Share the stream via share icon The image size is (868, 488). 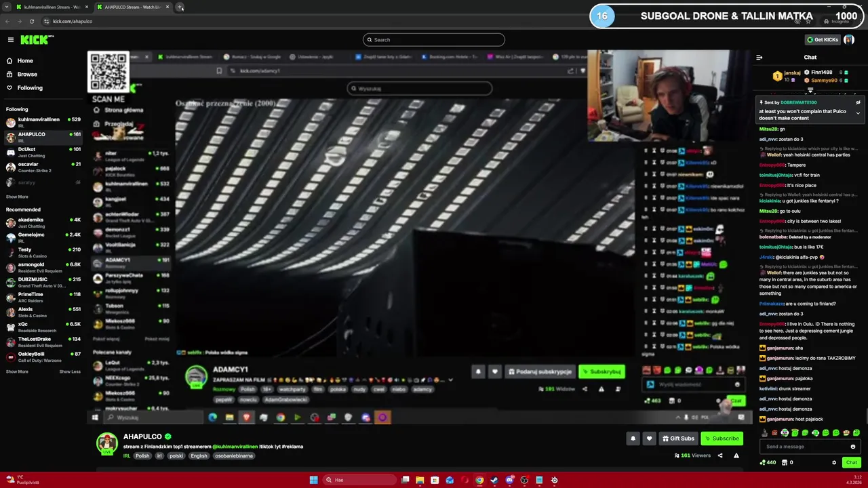click(x=720, y=455)
